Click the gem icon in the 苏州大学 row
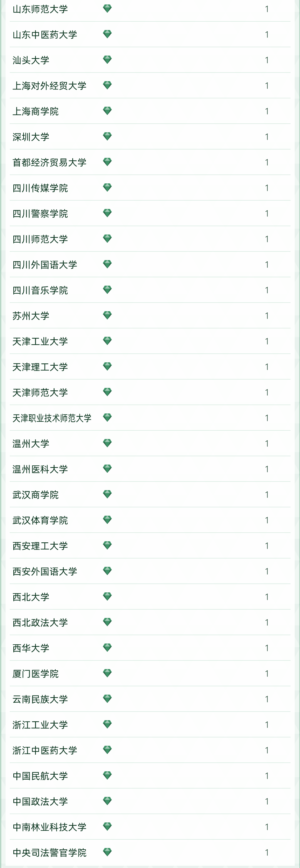Screen dimensions: 300x868 click(107, 315)
